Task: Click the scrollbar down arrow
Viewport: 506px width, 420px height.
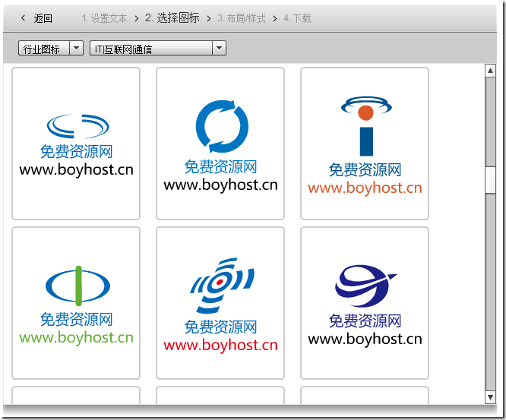Action: (x=490, y=397)
